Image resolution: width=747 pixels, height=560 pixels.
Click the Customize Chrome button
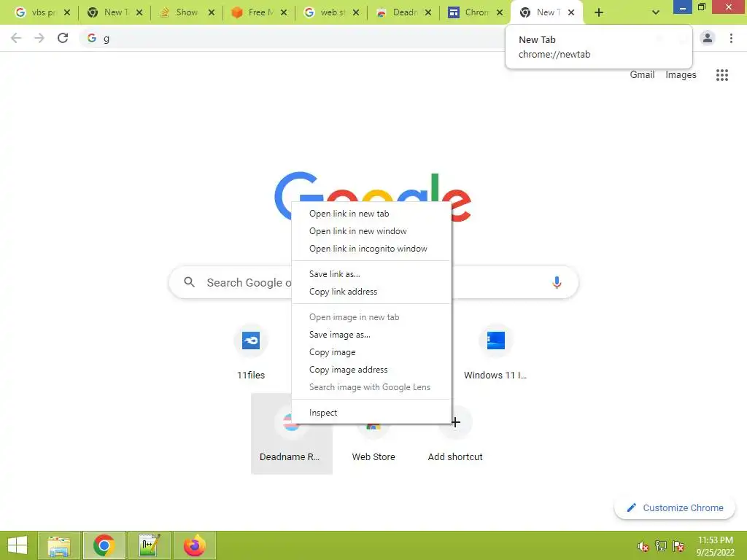(x=675, y=507)
